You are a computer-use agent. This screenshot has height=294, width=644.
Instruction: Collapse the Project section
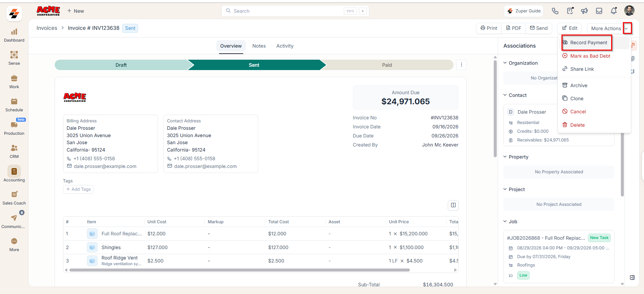click(x=505, y=189)
